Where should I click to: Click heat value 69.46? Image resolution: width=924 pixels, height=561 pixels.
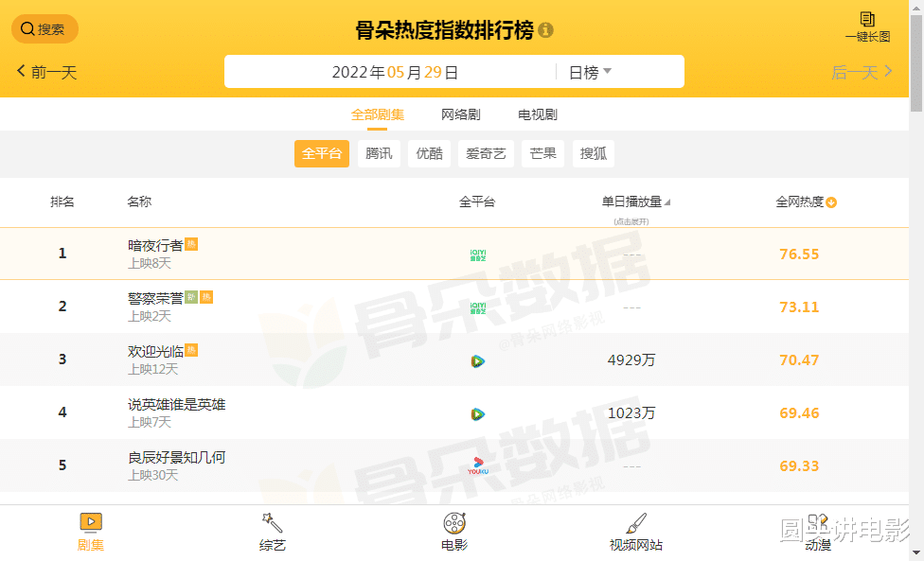coord(799,413)
